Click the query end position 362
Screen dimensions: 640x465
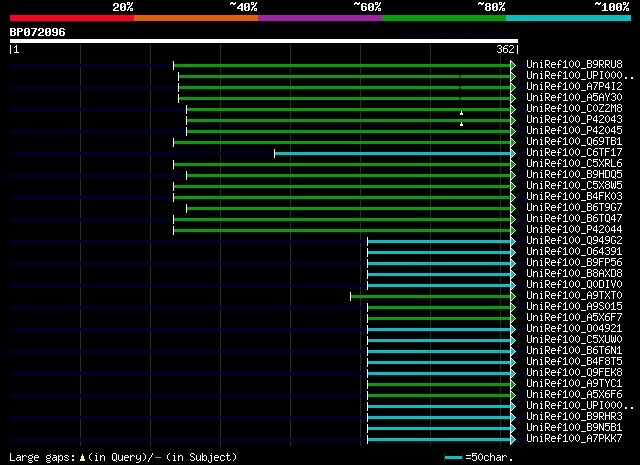tap(505, 49)
